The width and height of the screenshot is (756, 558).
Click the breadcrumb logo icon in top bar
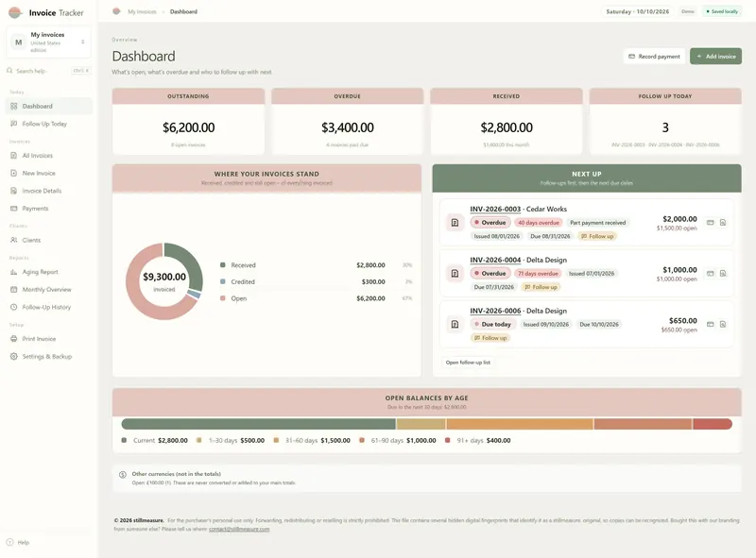click(116, 11)
